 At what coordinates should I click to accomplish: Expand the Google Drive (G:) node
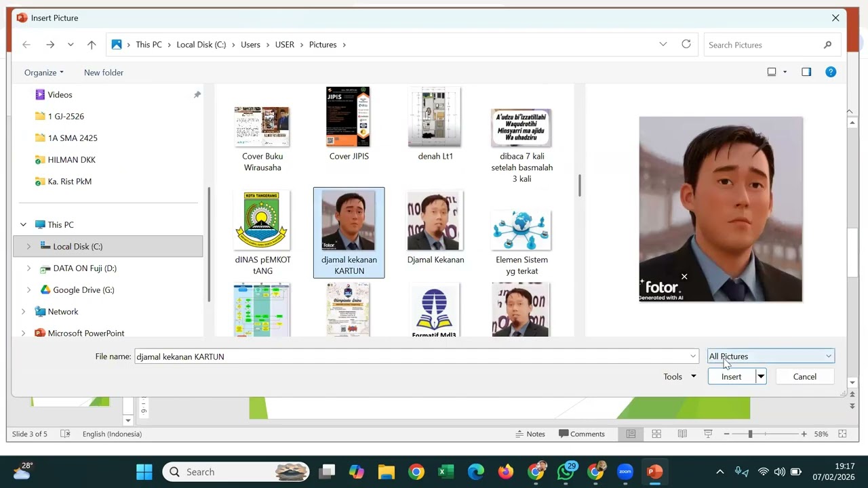pos(28,290)
